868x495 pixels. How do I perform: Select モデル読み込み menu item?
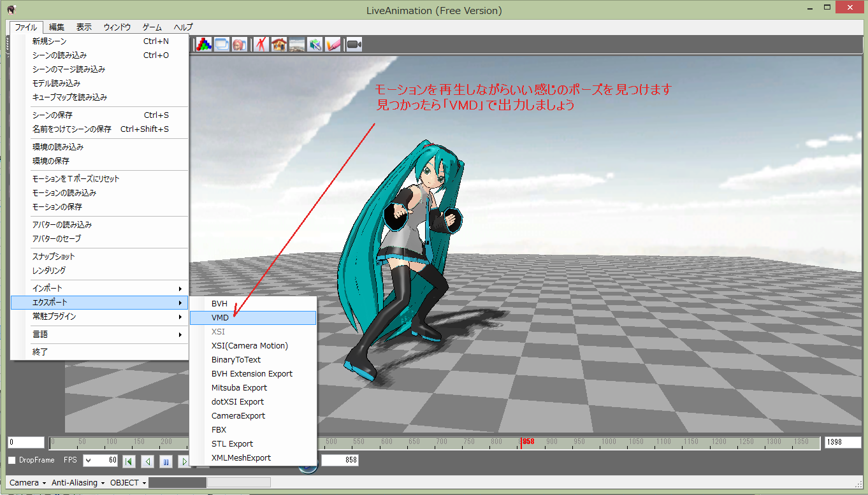pos(100,83)
